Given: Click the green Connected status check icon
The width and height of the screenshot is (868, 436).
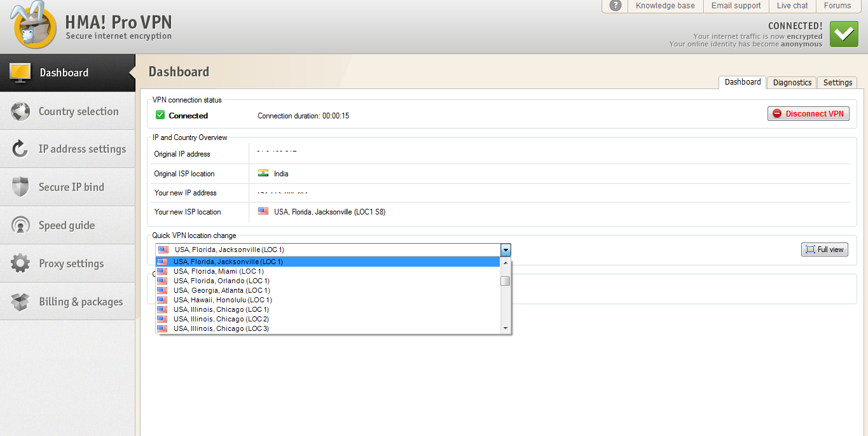Looking at the screenshot, I should pos(160,115).
